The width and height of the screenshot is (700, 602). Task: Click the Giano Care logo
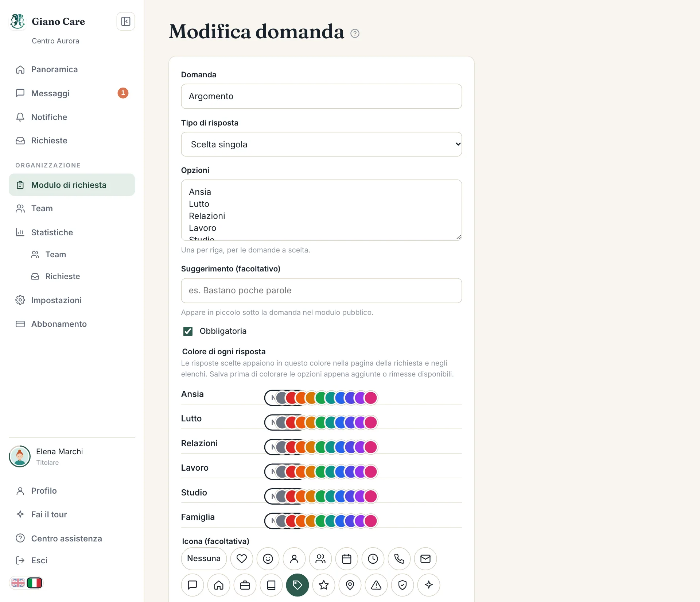coord(17,22)
